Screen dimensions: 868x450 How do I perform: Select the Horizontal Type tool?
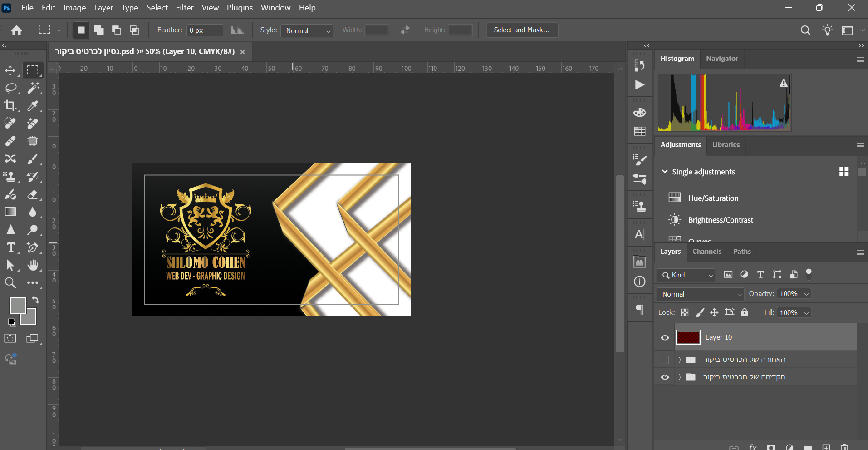pyautogui.click(x=10, y=247)
